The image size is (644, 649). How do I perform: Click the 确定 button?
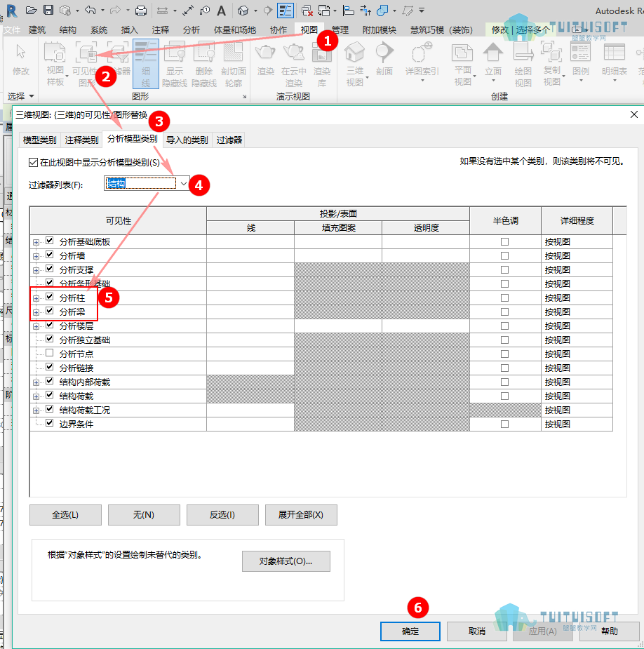[410, 631]
